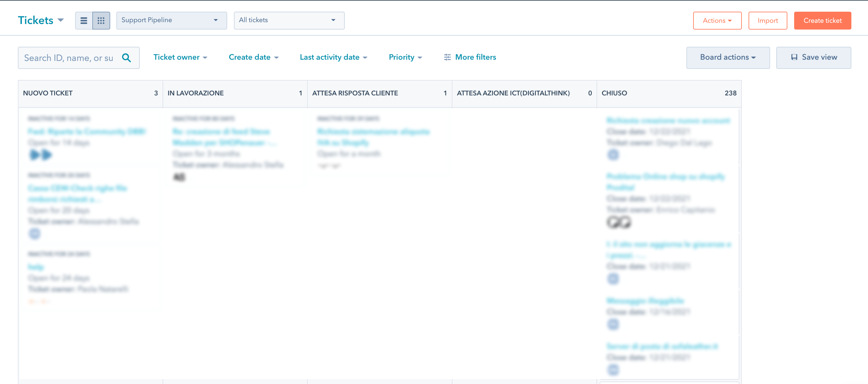This screenshot has height=384, width=868.
Task: Open the Actions dropdown menu
Action: (x=717, y=21)
